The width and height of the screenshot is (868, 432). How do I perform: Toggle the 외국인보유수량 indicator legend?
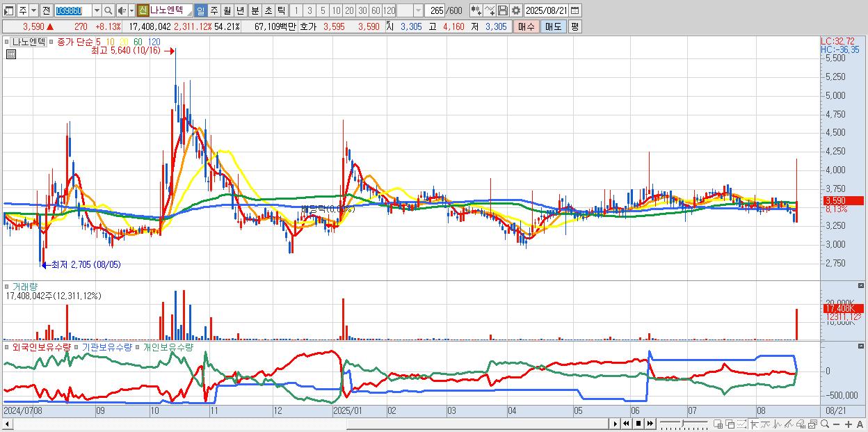42,346
